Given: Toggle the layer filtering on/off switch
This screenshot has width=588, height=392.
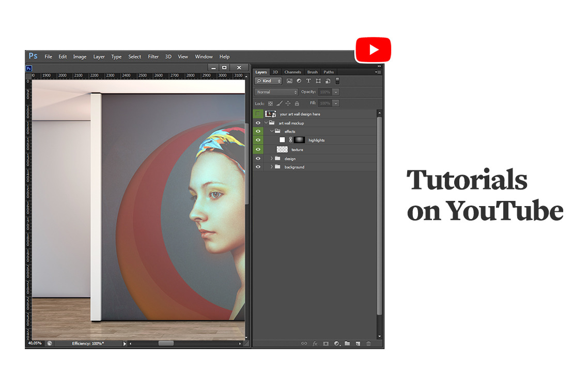Looking at the screenshot, I should tap(337, 81).
